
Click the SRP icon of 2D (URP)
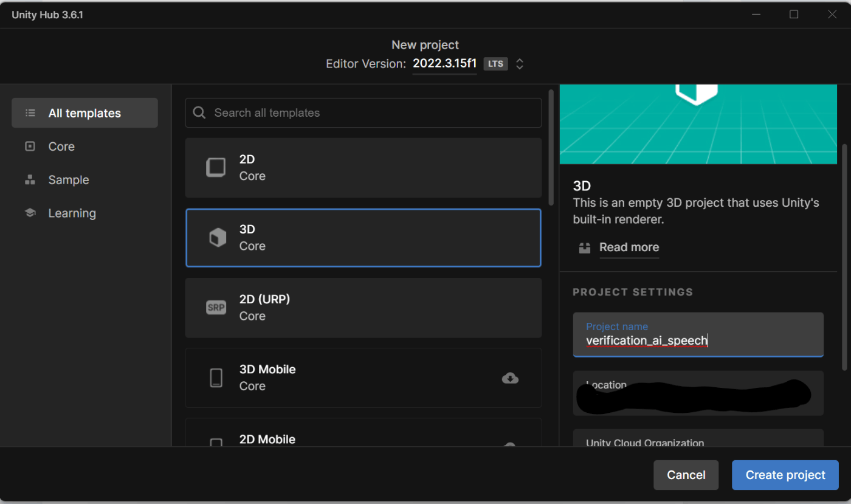click(216, 308)
